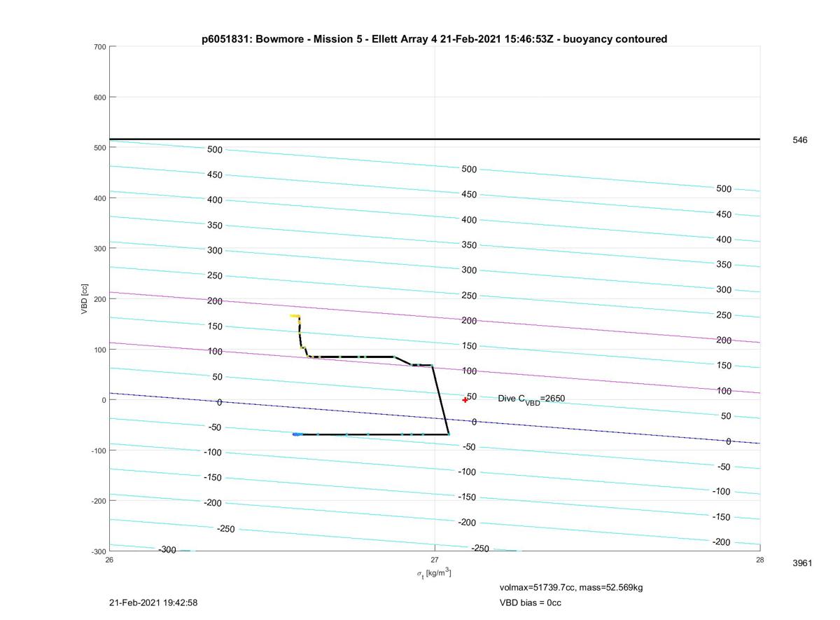
Task: Click the yellow start segment of the dive track
Action: tap(295, 316)
